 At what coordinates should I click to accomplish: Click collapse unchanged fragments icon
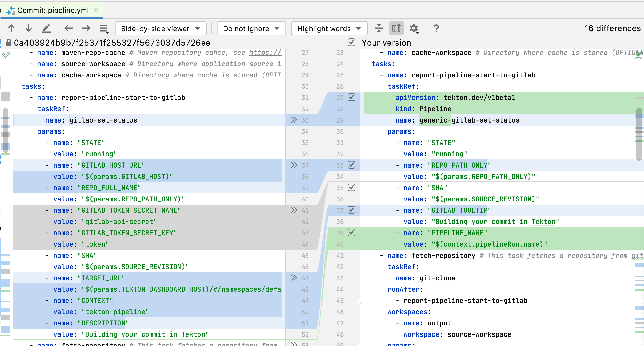[x=379, y=28]
